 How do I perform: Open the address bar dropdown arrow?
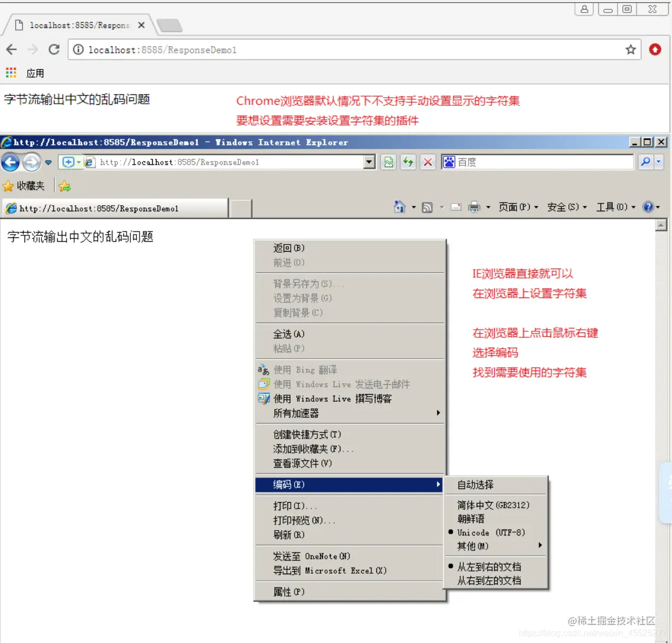(x=369, y=162)
